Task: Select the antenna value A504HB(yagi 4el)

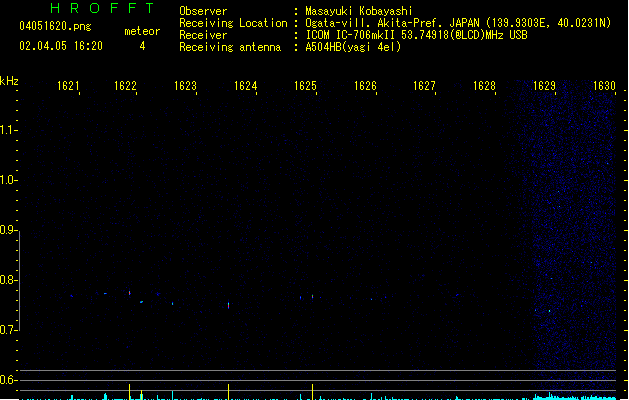Action: click(353, 47)
